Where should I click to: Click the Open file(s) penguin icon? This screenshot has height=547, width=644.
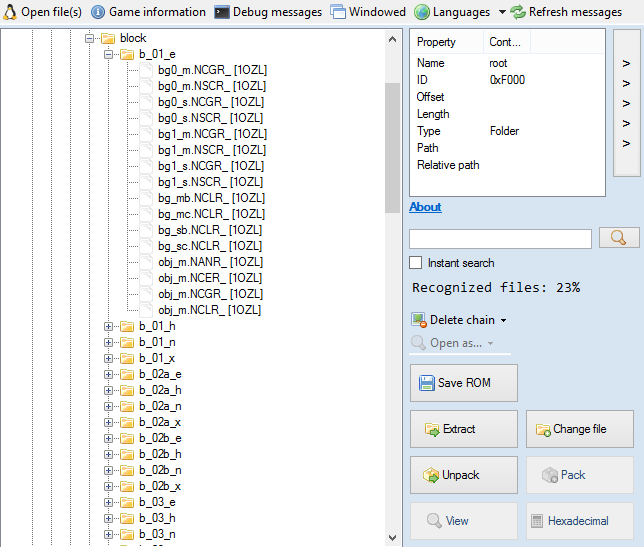(x=9, y=12)
